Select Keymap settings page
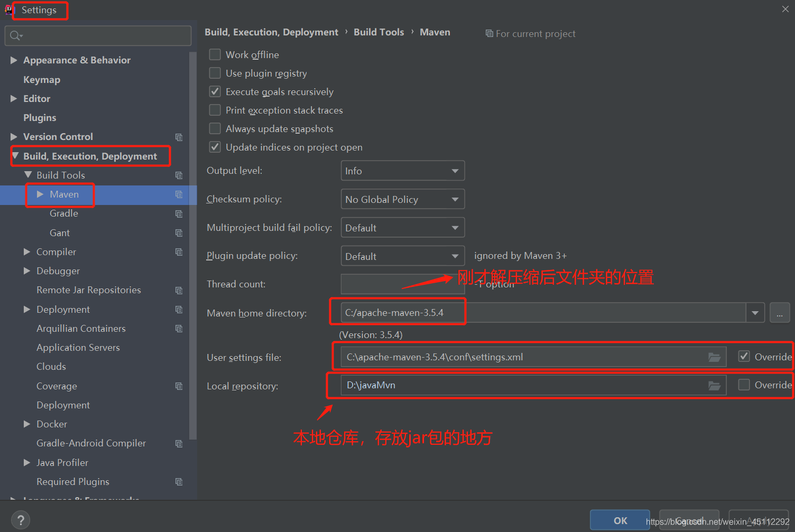The width and height of the screenshot is (795, 532). tap(42, 80)
